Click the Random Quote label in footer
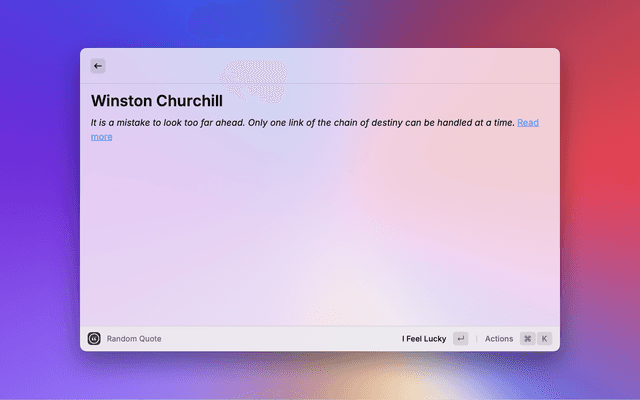 134,339
